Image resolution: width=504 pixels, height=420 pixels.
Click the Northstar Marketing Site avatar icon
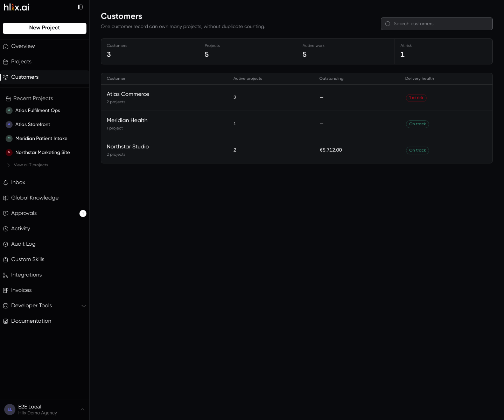[9, 152]
